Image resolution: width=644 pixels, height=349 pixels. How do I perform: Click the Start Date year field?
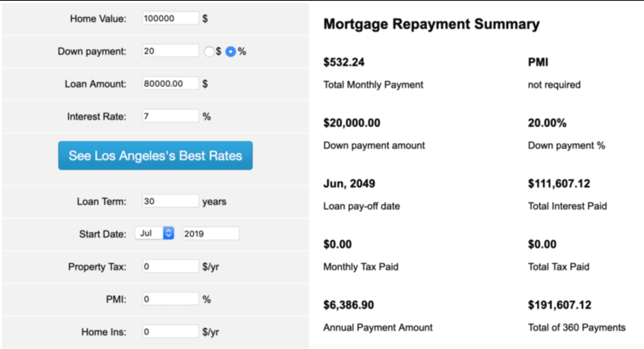click(x=211, y=234)
